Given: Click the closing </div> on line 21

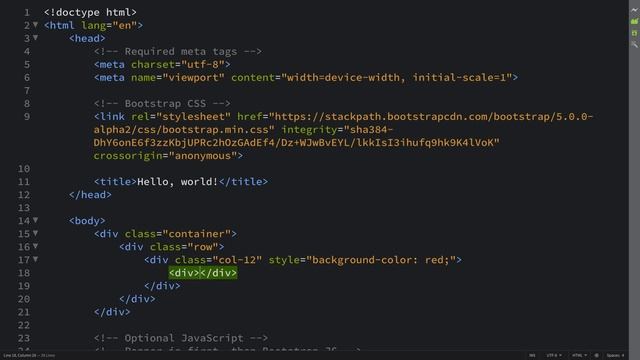Looking at the screenshot, I should (x=112, y=312).
